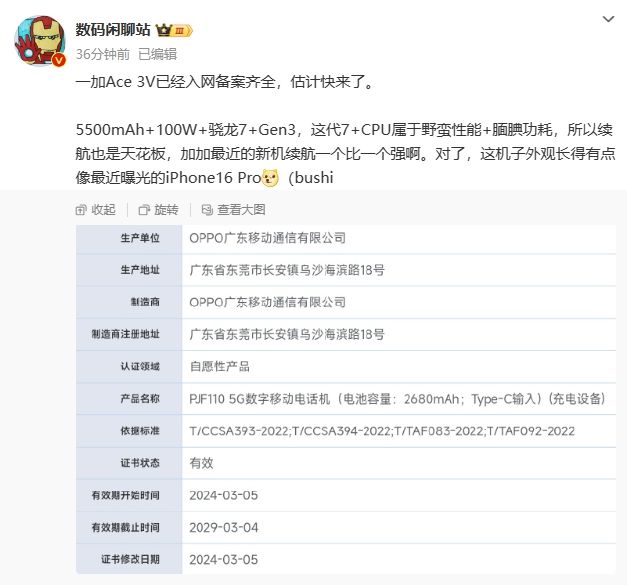Viewport: 627px width, 585px height.
Task: Click the T/CCSA393-2022 standards cell
Action: pos(382,431)
